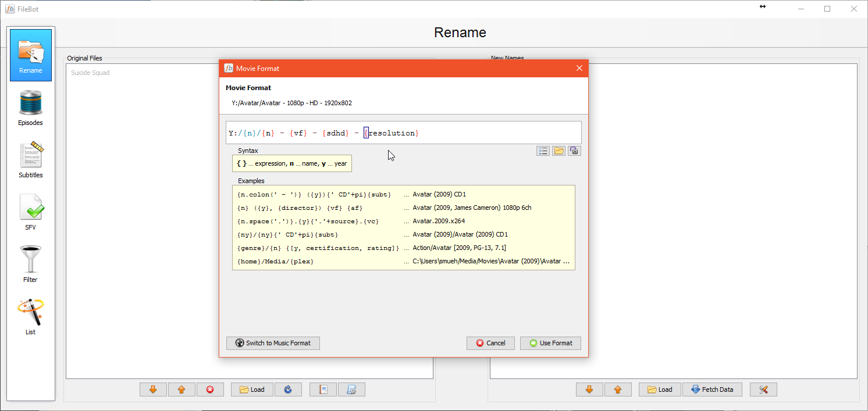The image size is (868, 411).
Task: Move original file up with orange up arrow
Action: point(182,389)
